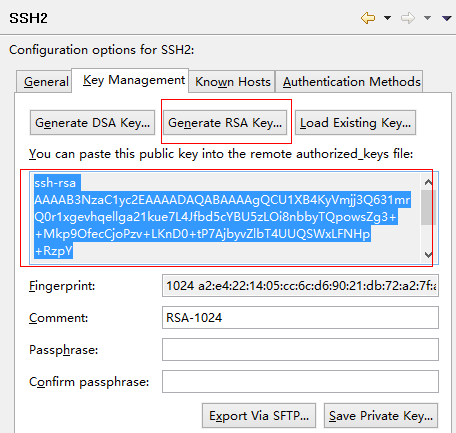Open the forward history dropdown arrow

tap(427, 18)
